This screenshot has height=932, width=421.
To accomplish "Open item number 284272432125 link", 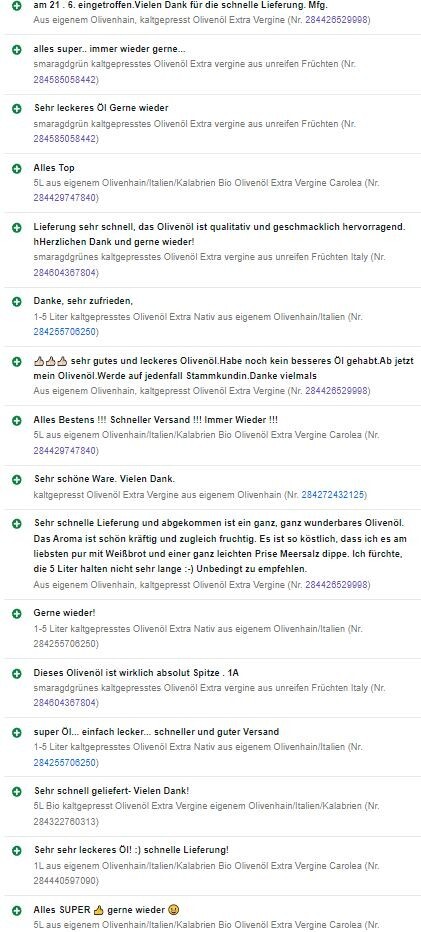I will (333, 495).
